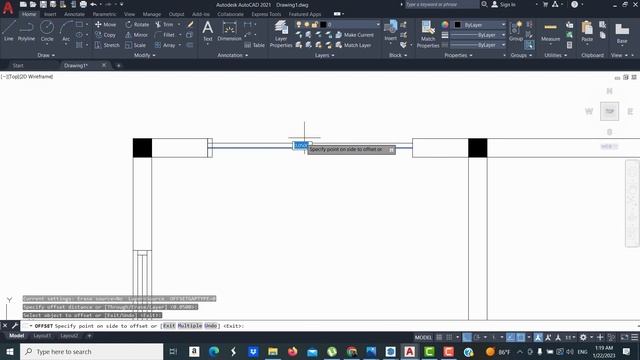The image size is (640, 360).
Task: Choose Multiple option in command line
Action: [190, 326]
